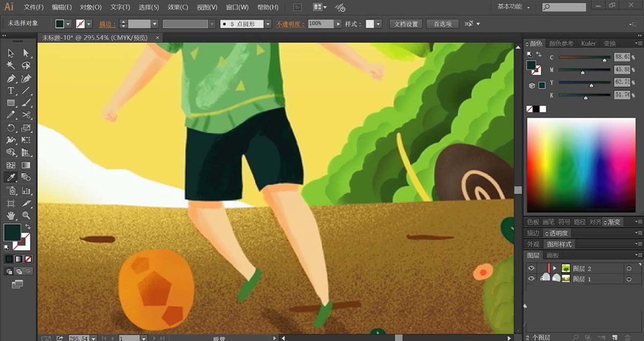This screenshot has width=644, height=341.
Task: Switch to the 颜色参考 tab
Action: [x=561, y=43]
